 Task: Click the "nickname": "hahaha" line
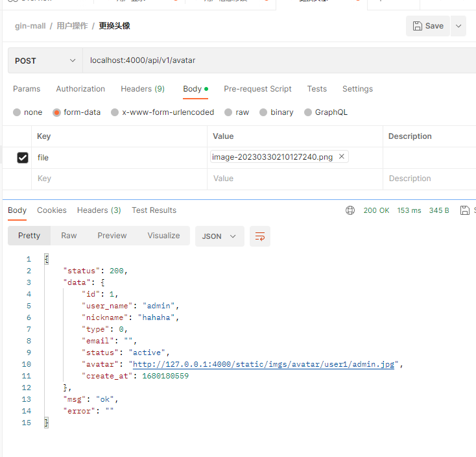(130, 317)
